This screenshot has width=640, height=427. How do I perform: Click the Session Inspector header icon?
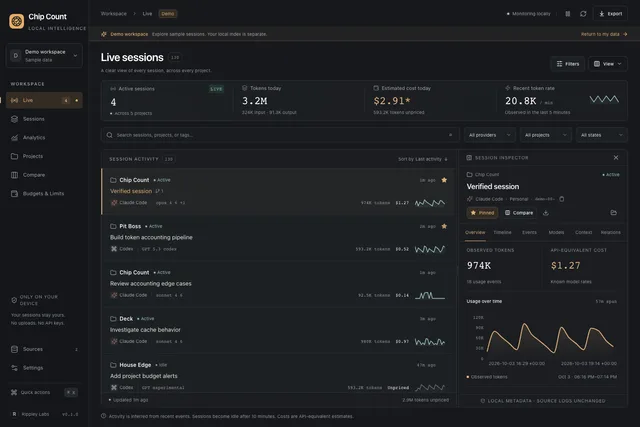(x=469, y=158)
